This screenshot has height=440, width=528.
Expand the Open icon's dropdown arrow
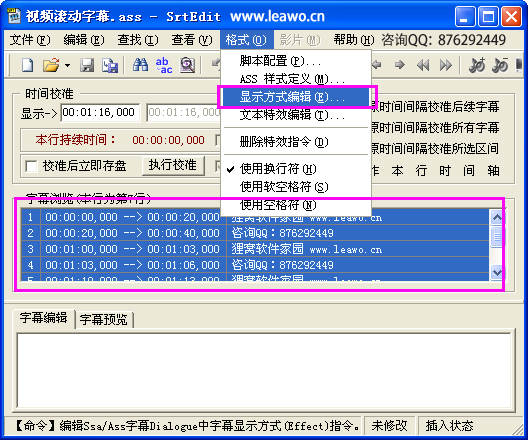[68, 65]
